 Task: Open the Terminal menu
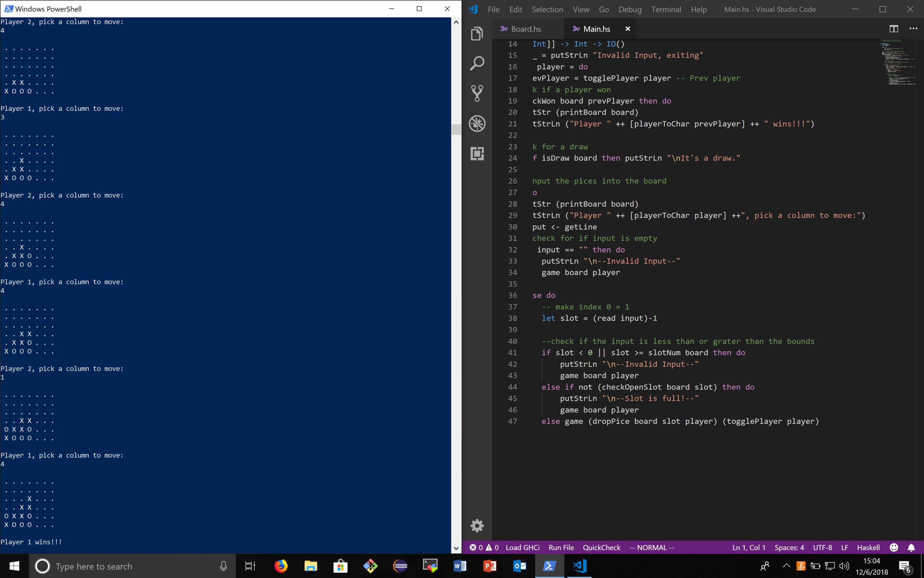666,9
